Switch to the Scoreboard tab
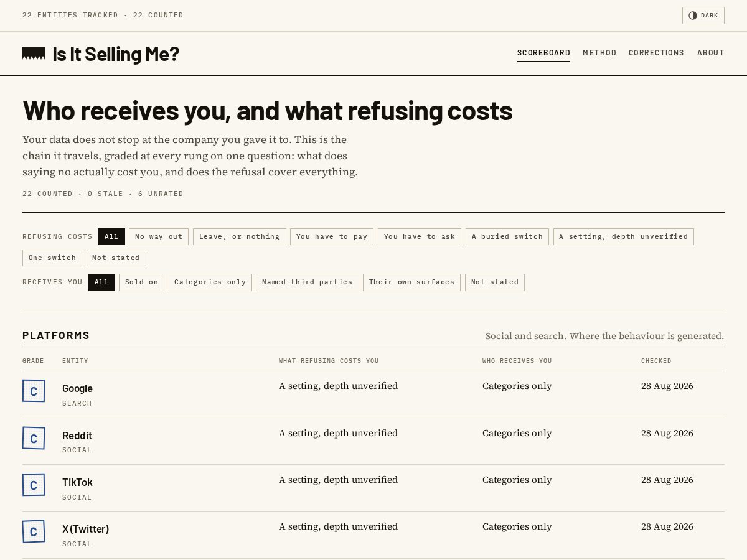 click(543, 53)
